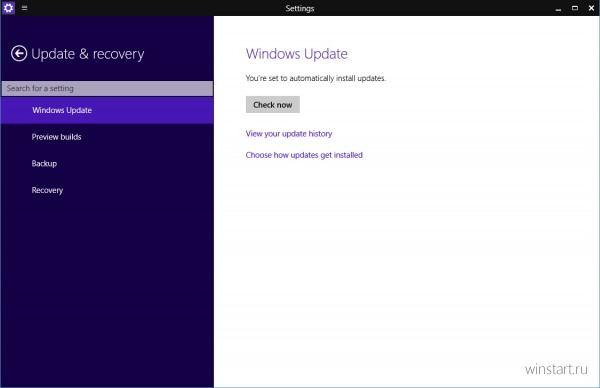Viewport: 600px width, 388px height.
Task: Click the 'Update & recovery' page title
Action: (88, 54)
